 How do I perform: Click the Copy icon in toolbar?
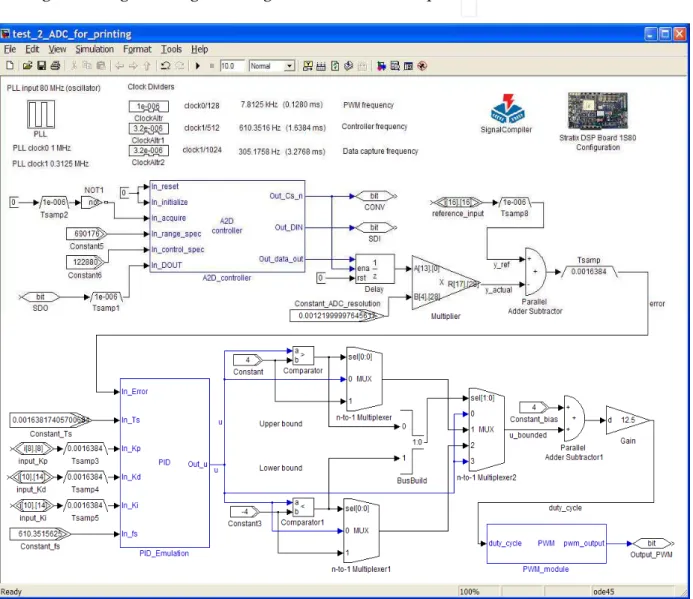(x=87, y=66)
